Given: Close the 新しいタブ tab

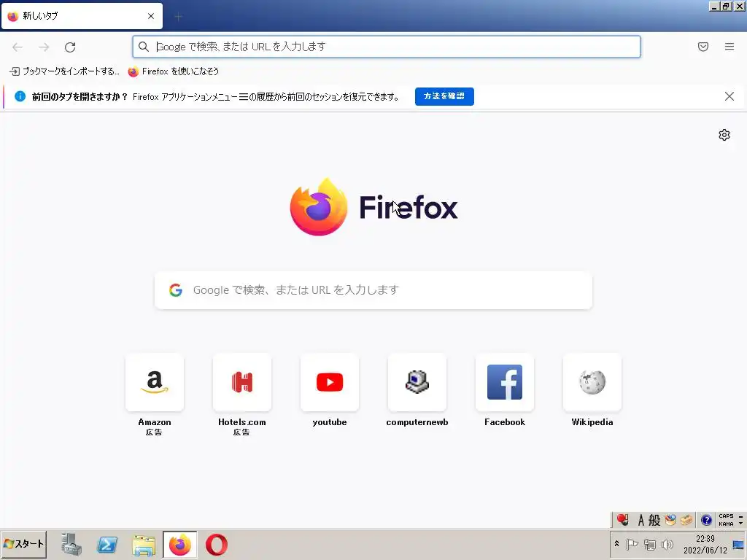Looking at the screenshot, I should (x=150, y=16).
